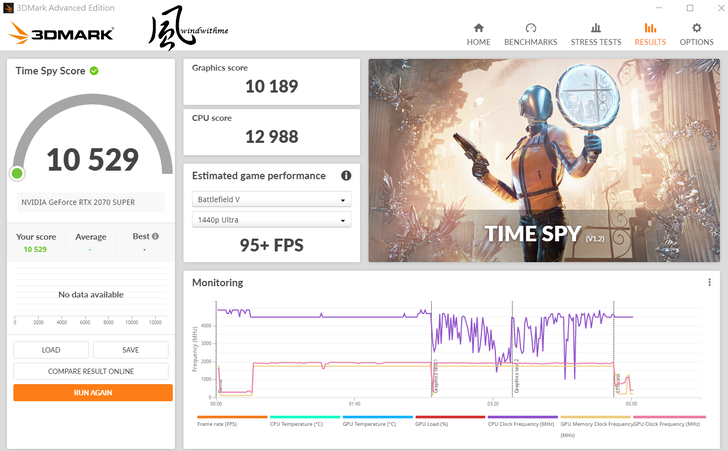Switch to the Stress Tests tab
This screenshot has width=728, height=451.
[x=596, y=35]
